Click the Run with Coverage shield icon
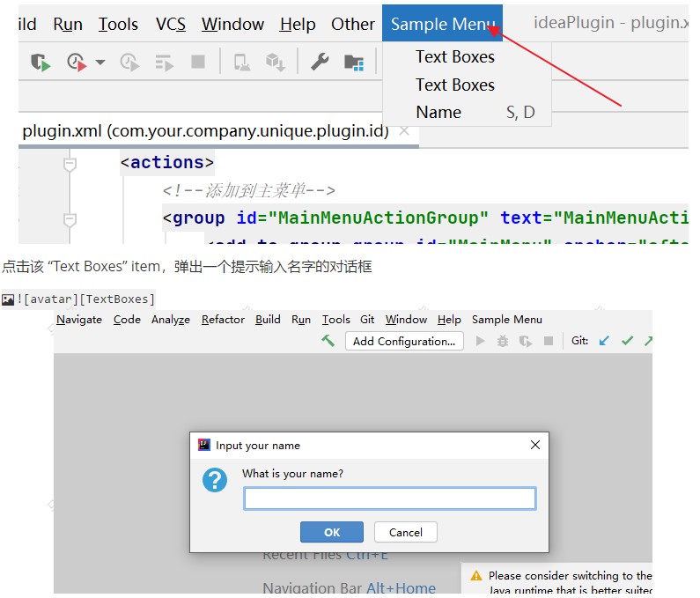 click(x=40, y=63)
